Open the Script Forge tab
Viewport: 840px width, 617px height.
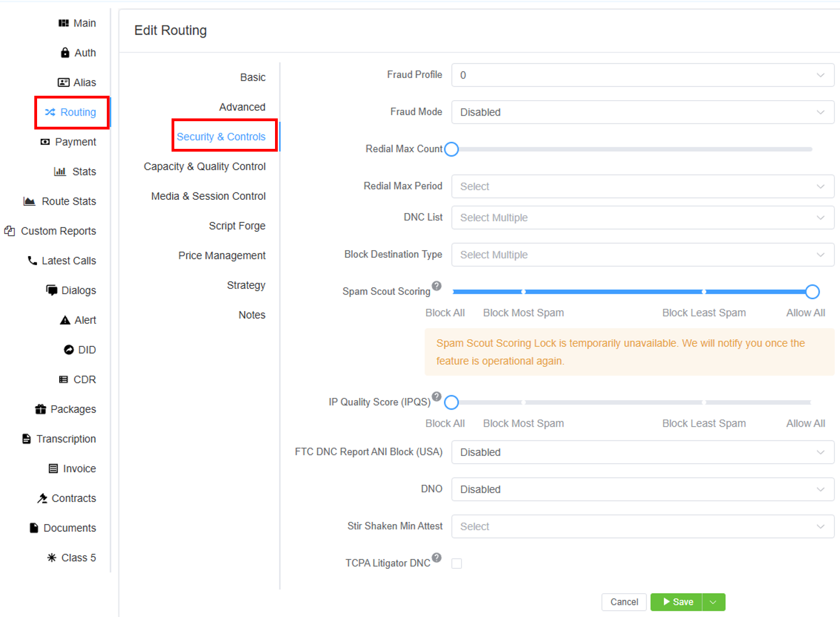(x=237, y=226)
